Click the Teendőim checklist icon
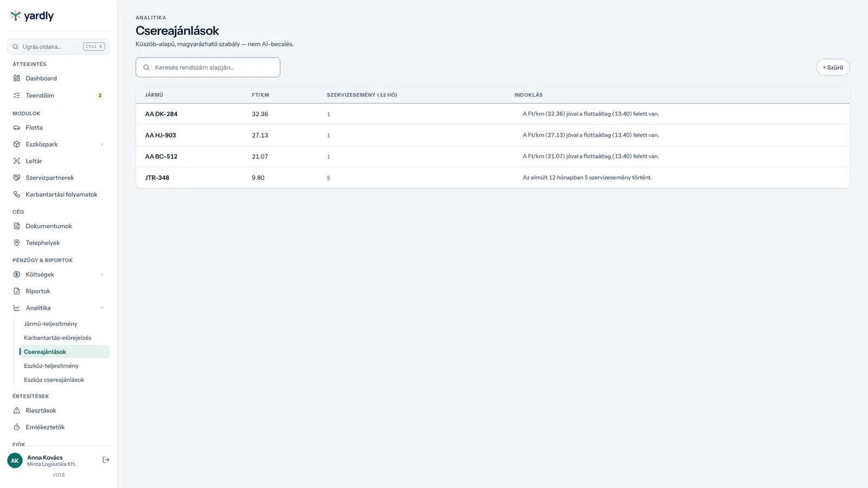This screenshot has height=488, width=868. 17,95
